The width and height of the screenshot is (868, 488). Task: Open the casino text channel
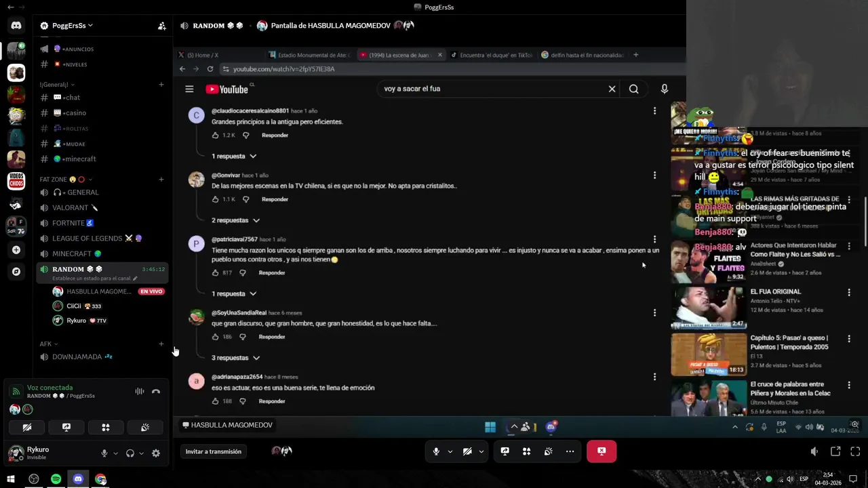coord(102,113)
